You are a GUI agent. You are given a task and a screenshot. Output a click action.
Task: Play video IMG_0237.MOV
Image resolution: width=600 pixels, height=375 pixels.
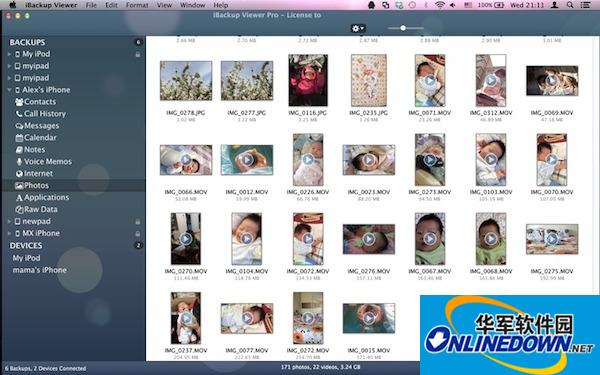point(186,318)
